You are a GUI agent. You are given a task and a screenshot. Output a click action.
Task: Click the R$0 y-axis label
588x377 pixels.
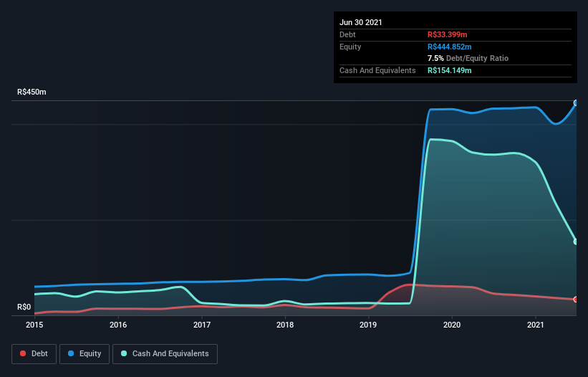(24, 307)
